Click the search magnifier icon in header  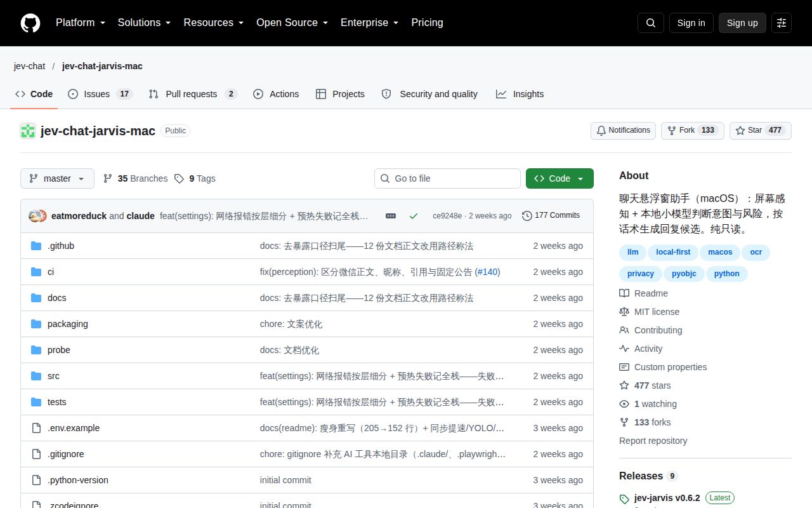coord(651,23)
